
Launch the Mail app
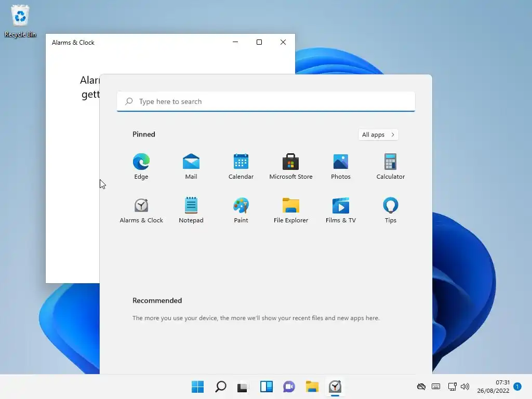pos(191,166)
